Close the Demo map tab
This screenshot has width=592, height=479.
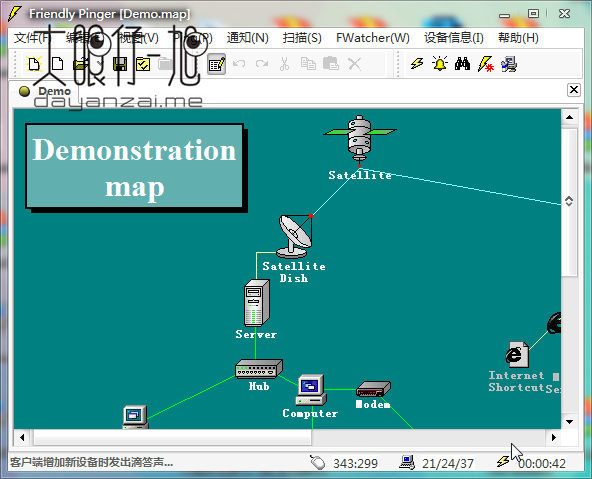pos(574,90)
